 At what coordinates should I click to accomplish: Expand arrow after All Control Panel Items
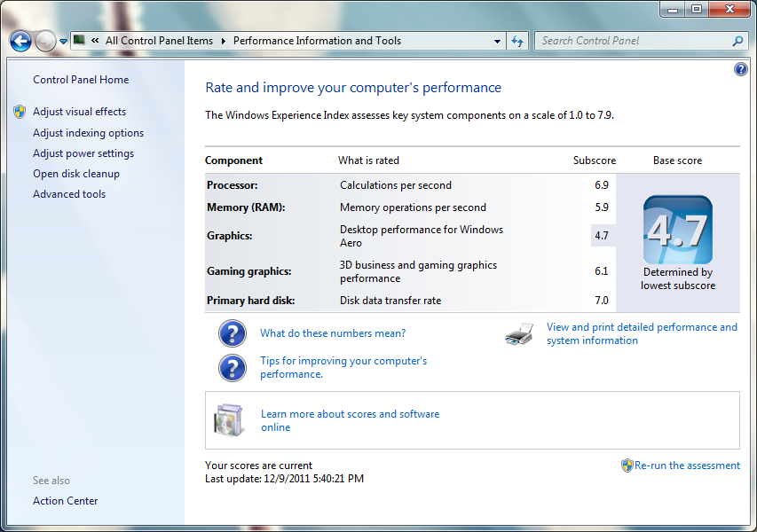[x=223, y=42]
